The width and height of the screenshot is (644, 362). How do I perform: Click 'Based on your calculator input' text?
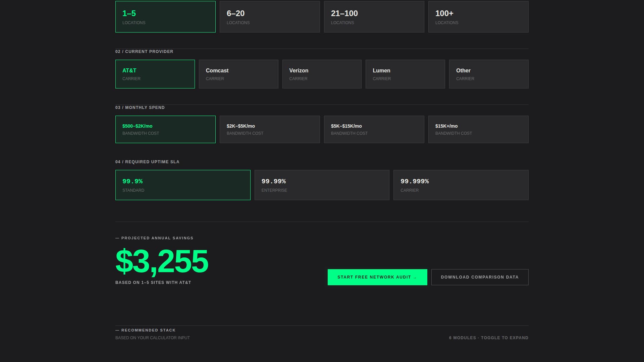pyautogui.click(x=153, y=338)
